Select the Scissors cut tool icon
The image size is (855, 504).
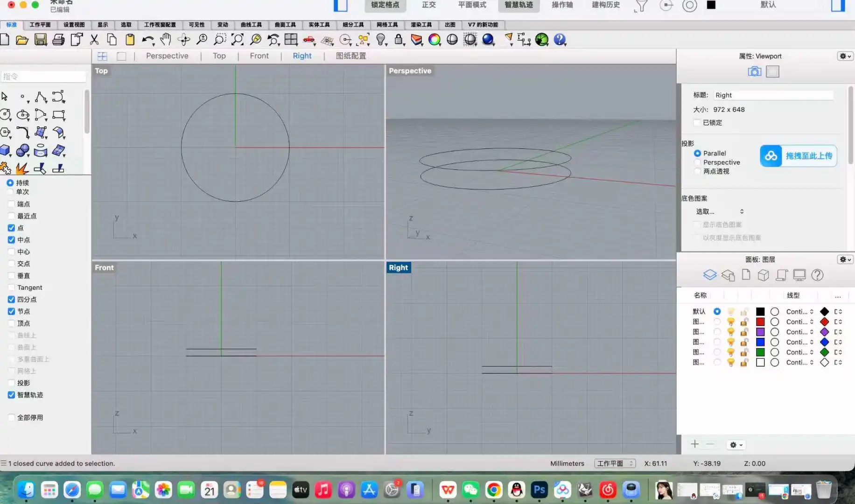94,40
